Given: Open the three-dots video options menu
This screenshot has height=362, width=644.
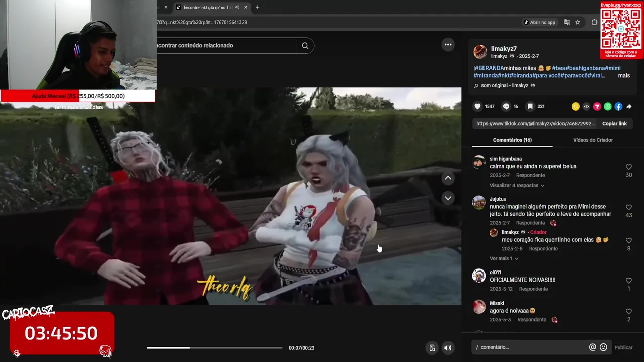Looking at the screenshot, I should coord(448,44).
